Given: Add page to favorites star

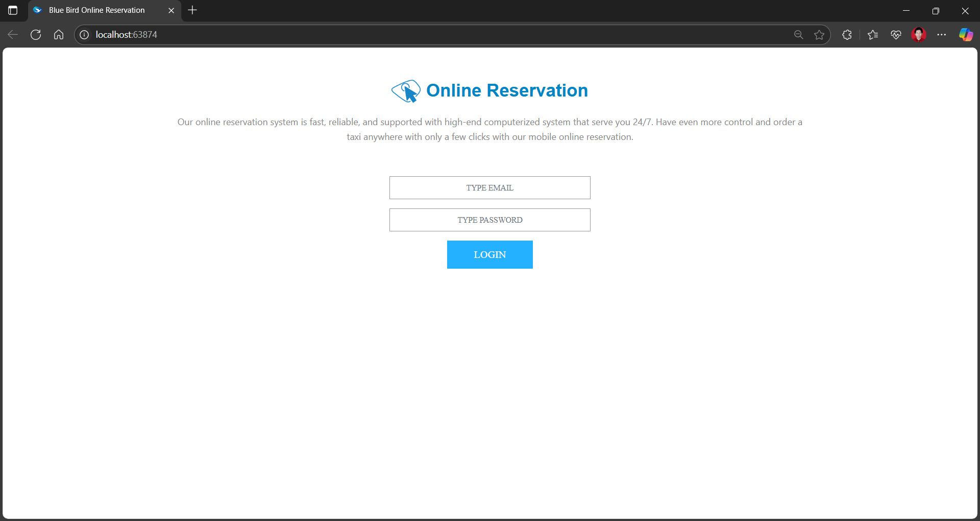Looking at the screenshot, I should click(x=819, y=35).
